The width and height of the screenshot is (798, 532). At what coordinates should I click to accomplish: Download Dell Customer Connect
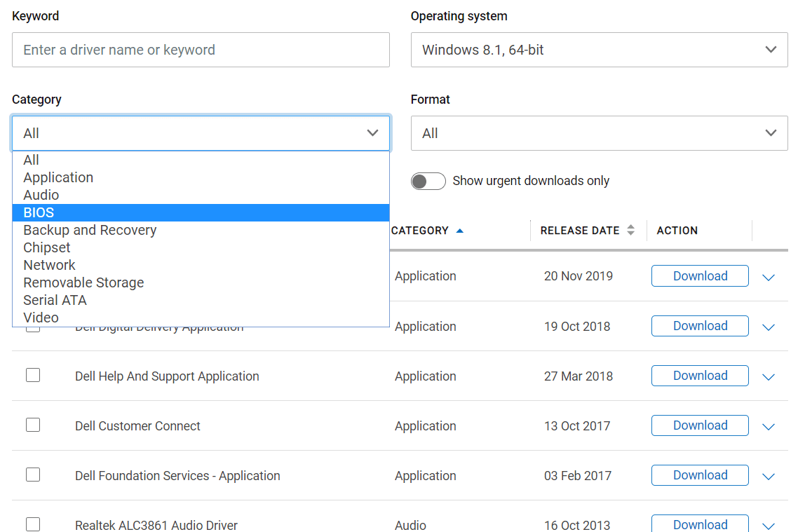pos(700,425)
